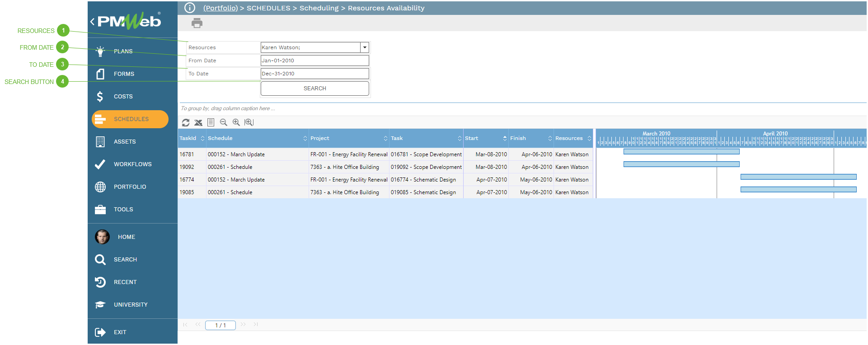
Task: Click cell '016781 - Scope Development'
Action: pyautogui.click(x=426, y=154)
